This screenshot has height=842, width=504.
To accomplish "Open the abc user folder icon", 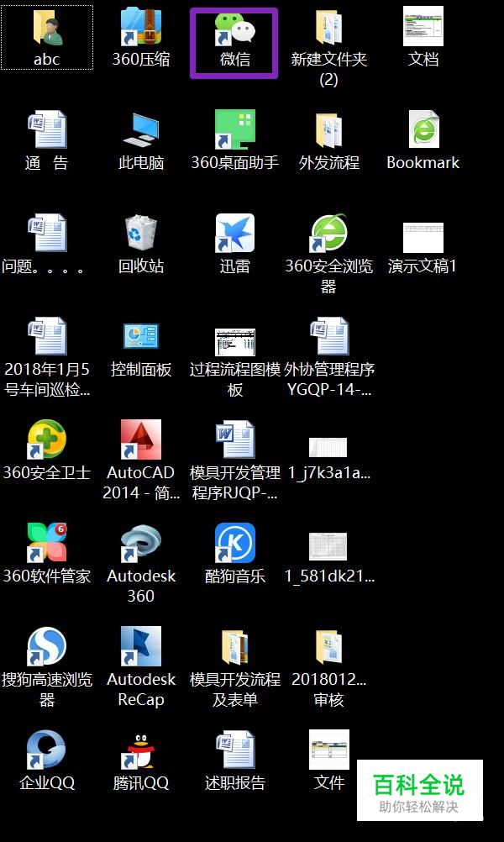I will tap(47, 26).
